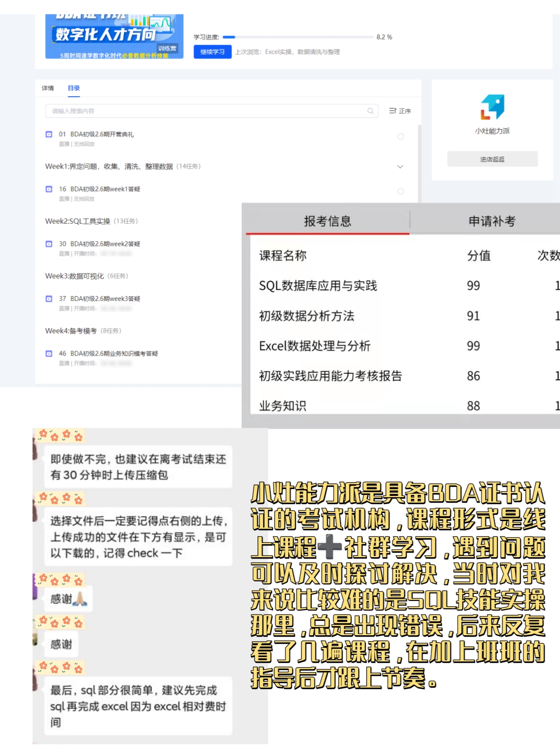Select the 初级数据分析方法 row
This screenshot has width=560, height=749.
click(405, 316)
